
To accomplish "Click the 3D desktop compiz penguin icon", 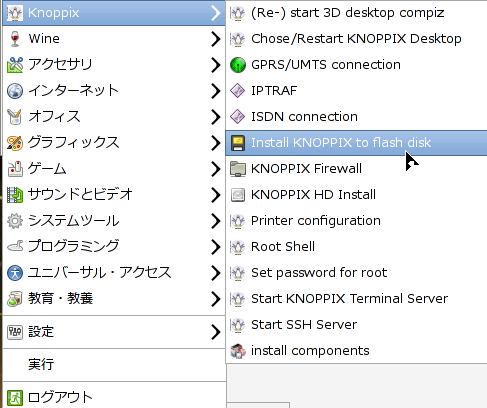I will click(238, 13).
